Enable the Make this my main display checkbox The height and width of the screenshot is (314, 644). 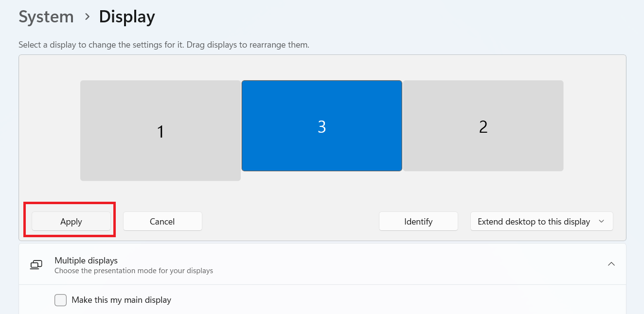coord(61,300)
